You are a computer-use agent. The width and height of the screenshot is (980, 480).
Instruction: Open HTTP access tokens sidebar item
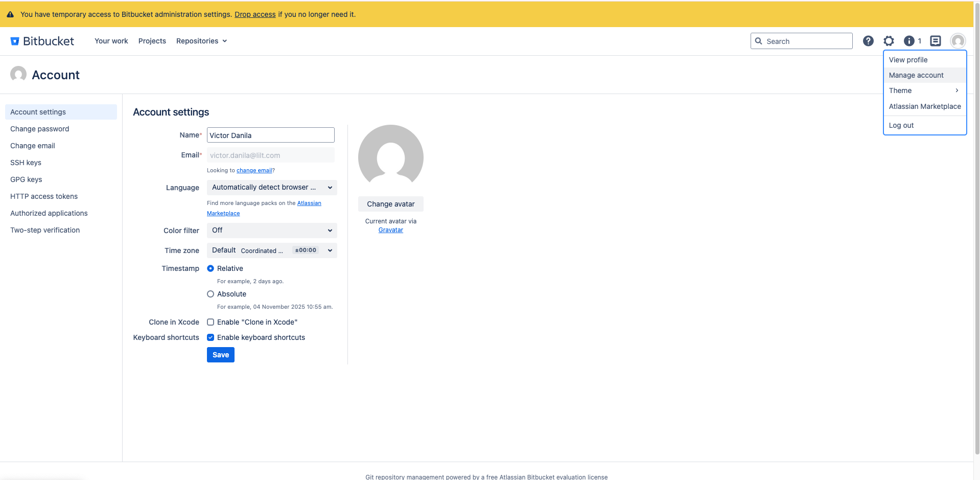point(61,196)
